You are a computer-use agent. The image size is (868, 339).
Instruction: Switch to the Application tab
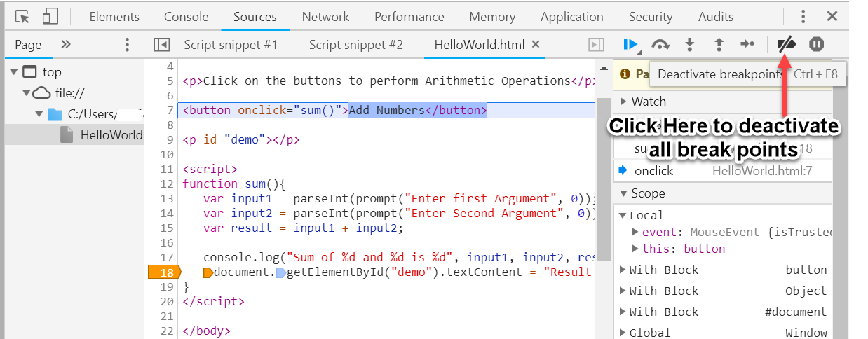click(572, 16)
